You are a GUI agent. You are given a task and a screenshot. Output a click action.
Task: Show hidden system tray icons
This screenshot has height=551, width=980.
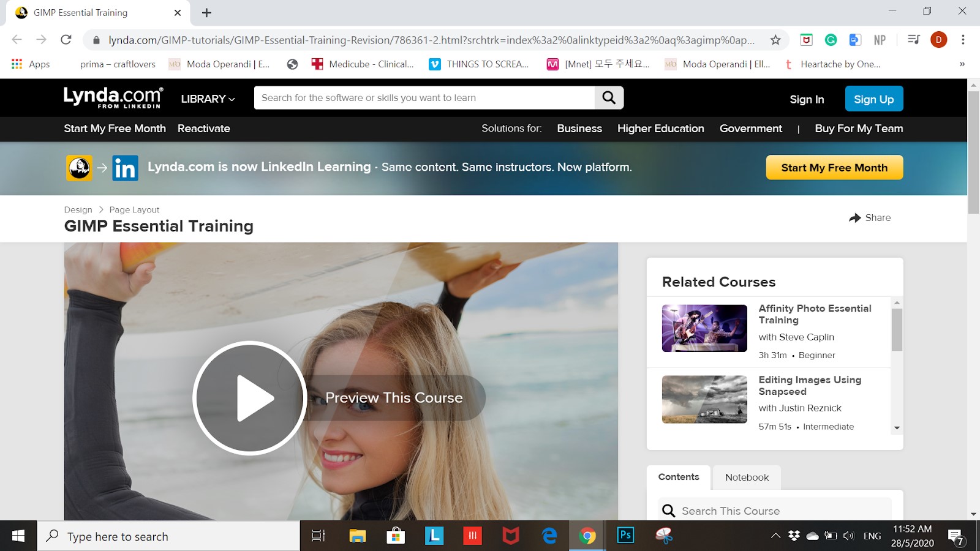tap(775, 536)
